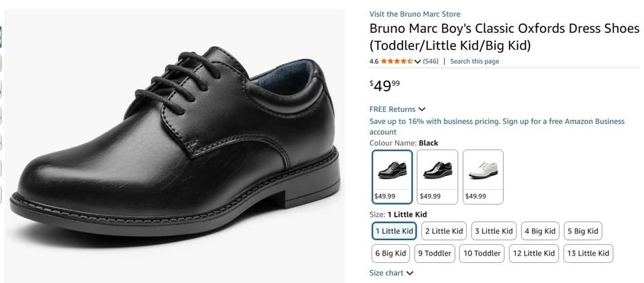This screenshot has height=283, width=644.
Task: Select size 13 Little Kid
Action: [x=588, y=253]
